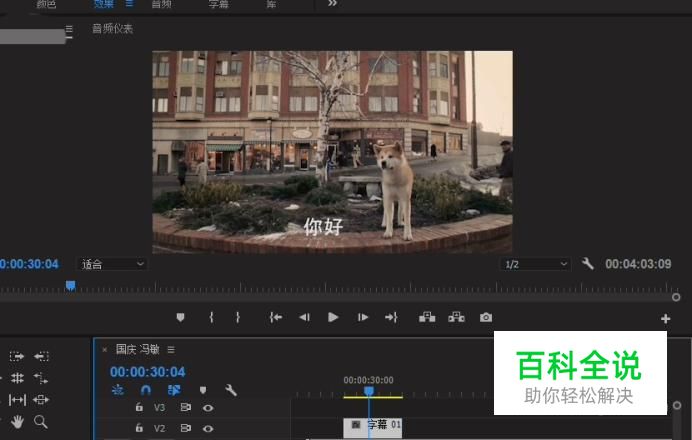692x440 pixels.
Task: Toggle timeline snapping magnet
Action: click(146, 390)
